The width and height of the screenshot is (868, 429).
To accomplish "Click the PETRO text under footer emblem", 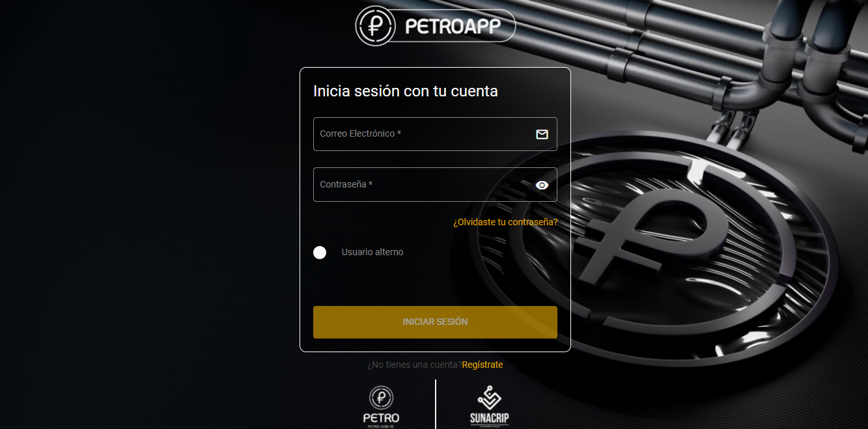I will [381, 418].
